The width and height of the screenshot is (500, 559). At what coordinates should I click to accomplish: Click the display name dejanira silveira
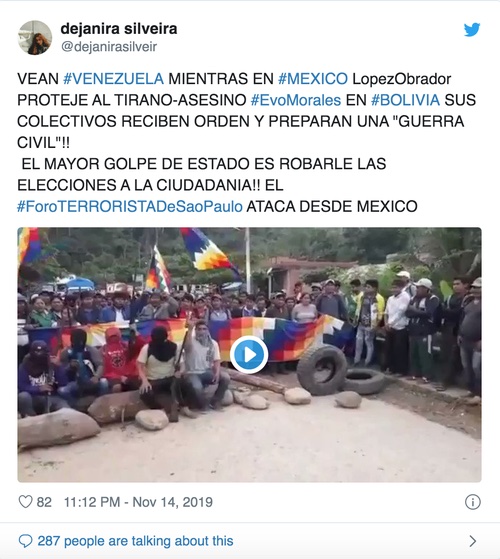coord(119,29)
